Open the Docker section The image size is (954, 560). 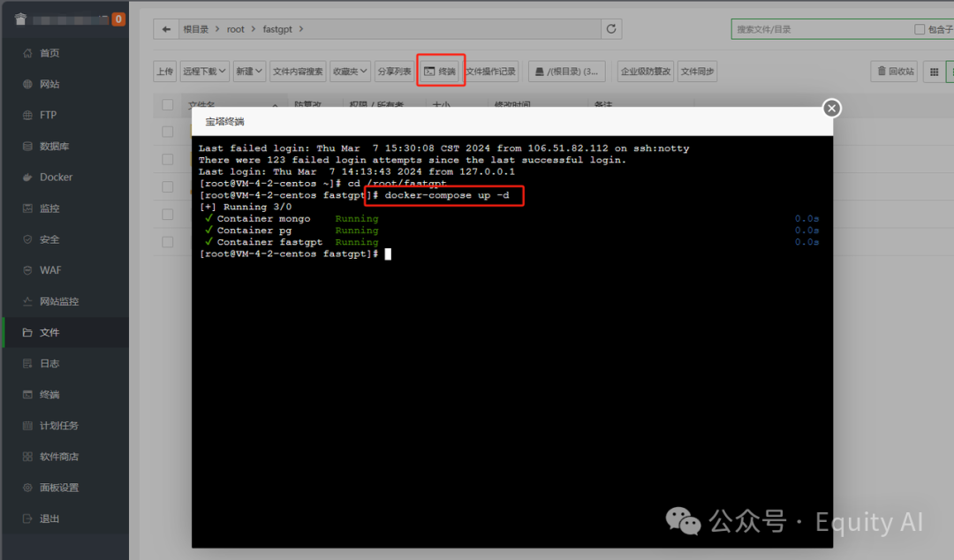(56, 178)
